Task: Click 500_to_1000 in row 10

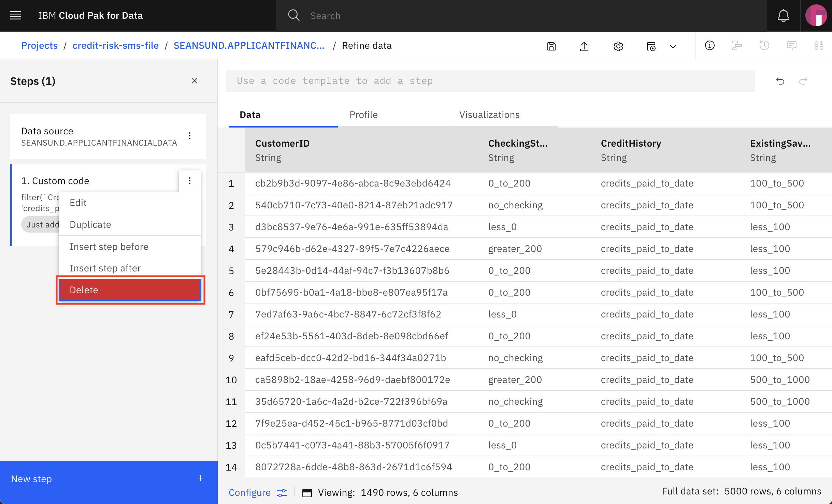Action: [x=780, y=380]
